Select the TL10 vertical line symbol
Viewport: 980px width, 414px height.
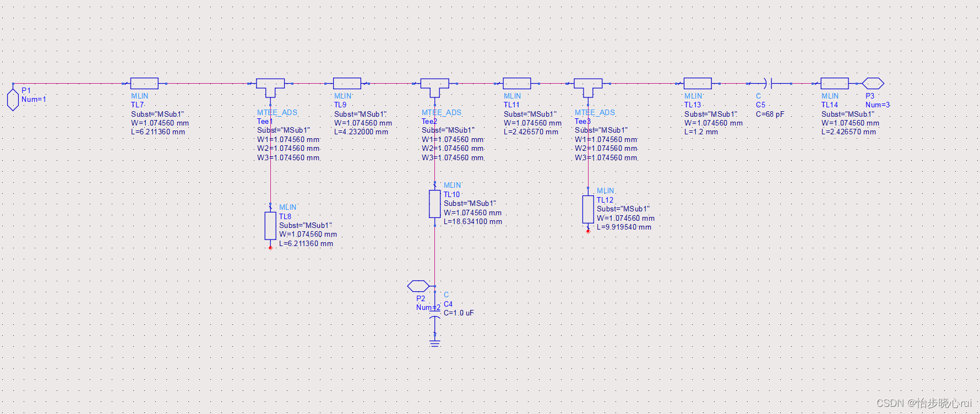tap(434, 204)
